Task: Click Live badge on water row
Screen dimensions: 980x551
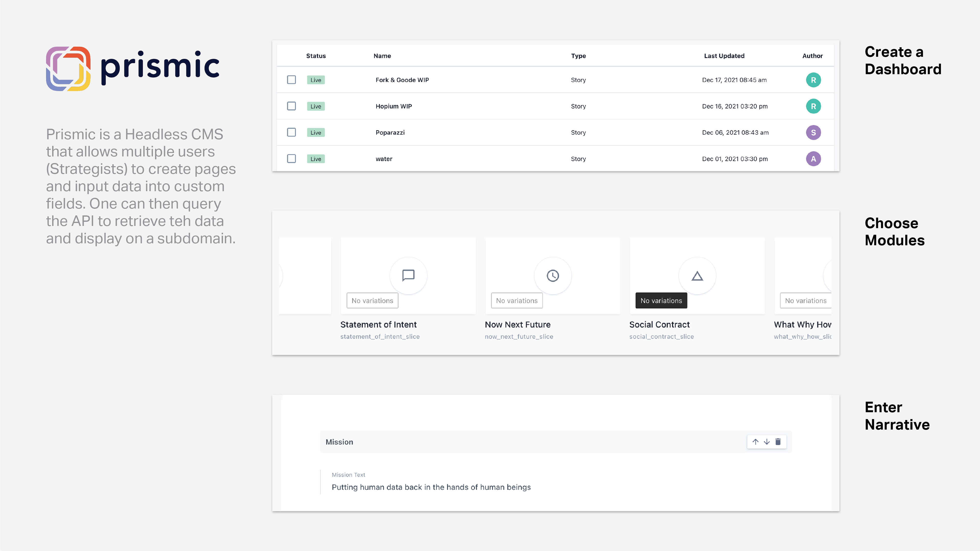Action: pyautogui.click(x=316, y=159)
